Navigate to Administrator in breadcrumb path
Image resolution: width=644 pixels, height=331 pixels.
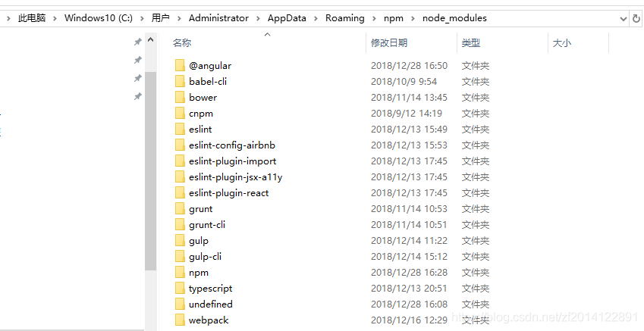218,18
